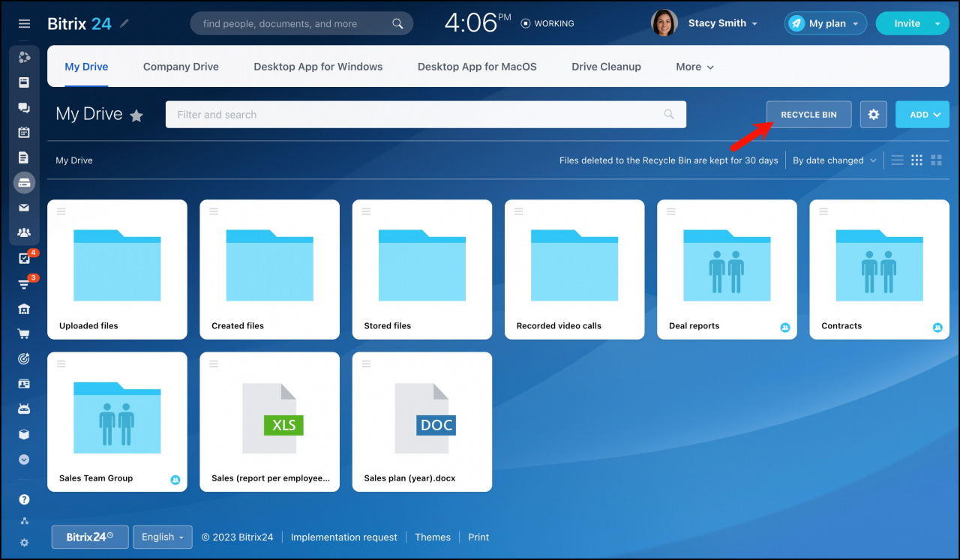
Task: Expand more sidebar items chevron circle
Action: [x=24, y=460]
